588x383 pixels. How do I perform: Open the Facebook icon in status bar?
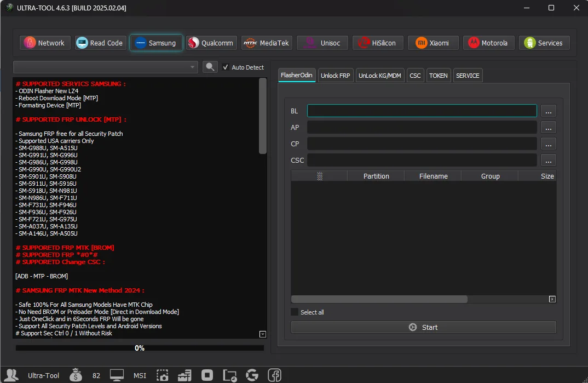(274, 375)
